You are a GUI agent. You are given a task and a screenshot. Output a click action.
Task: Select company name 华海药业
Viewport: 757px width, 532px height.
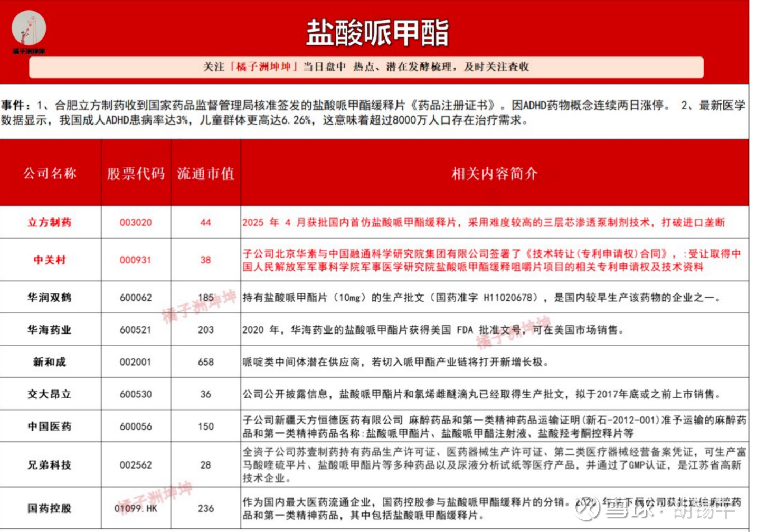(x=50, y=329)
